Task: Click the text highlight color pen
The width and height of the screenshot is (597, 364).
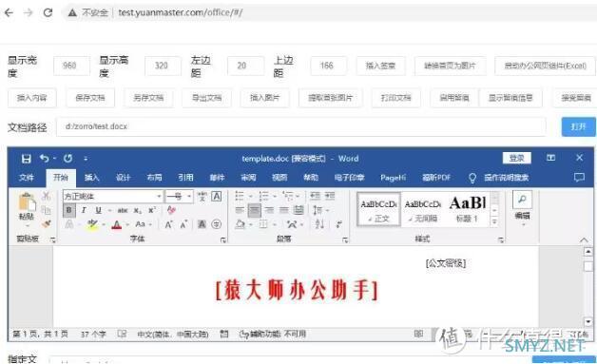Action: [92, 224]
